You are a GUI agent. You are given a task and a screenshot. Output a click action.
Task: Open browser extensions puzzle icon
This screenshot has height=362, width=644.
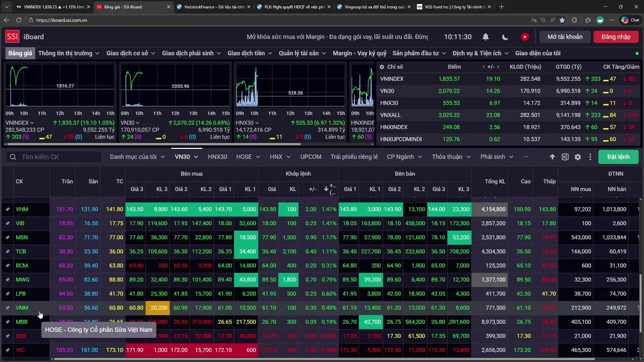[575, 20]
